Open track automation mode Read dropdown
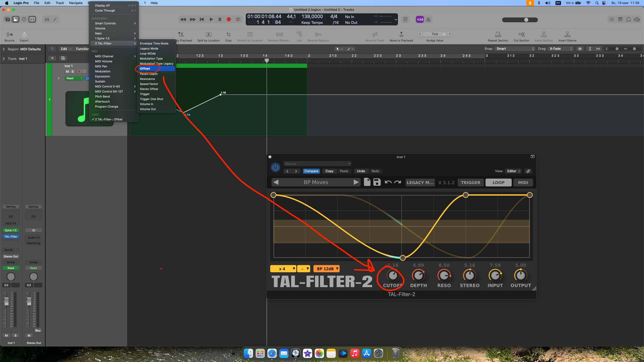 coord(74,78)
